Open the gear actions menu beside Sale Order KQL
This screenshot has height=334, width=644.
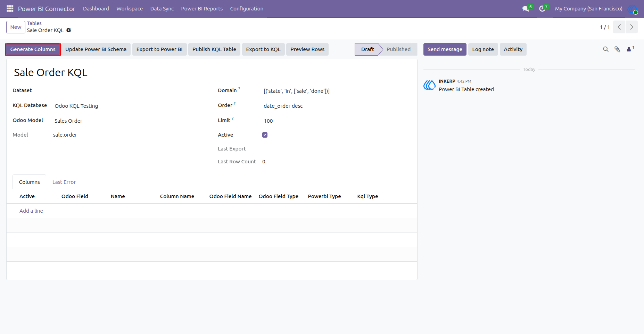(x=69, y=30)
